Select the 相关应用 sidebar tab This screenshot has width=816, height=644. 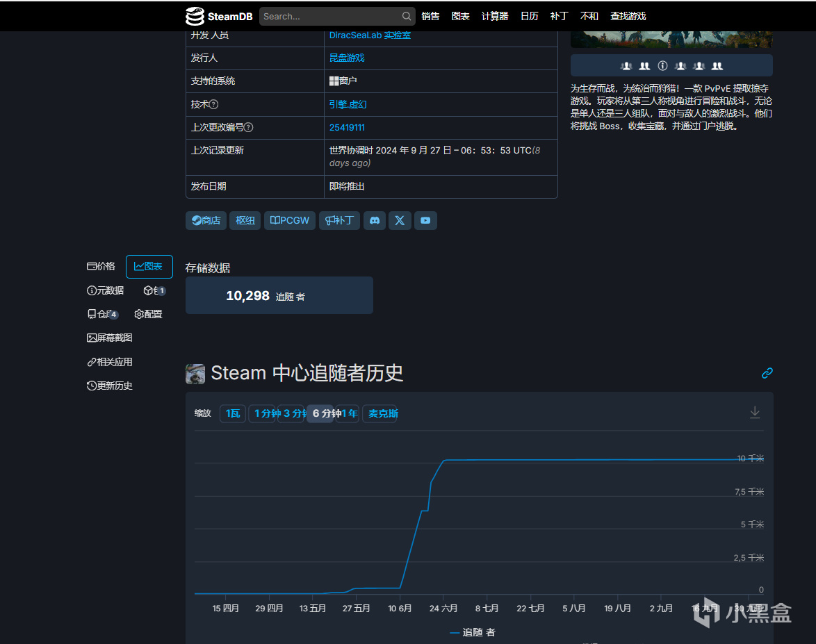(x=109, y=362)
